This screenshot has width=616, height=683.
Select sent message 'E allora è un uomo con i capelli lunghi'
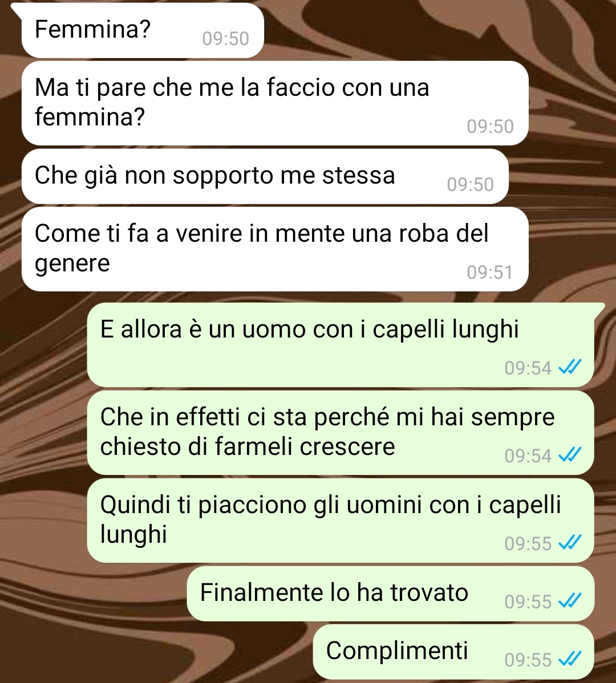[341, 344]
